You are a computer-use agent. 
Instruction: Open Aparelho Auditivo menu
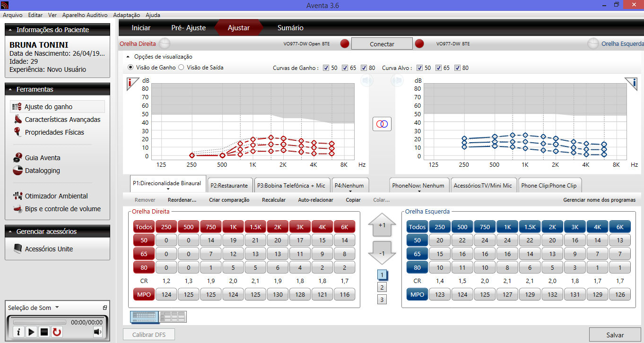(85, 15)
